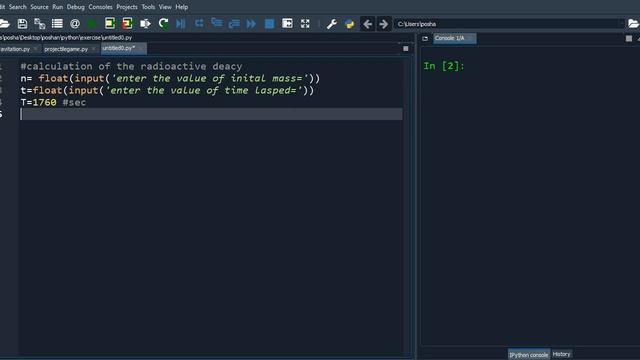The height and width of the screenshot is (360, 640).
Task: Click the debug Step icon
Action: click(x=199, y=23)
